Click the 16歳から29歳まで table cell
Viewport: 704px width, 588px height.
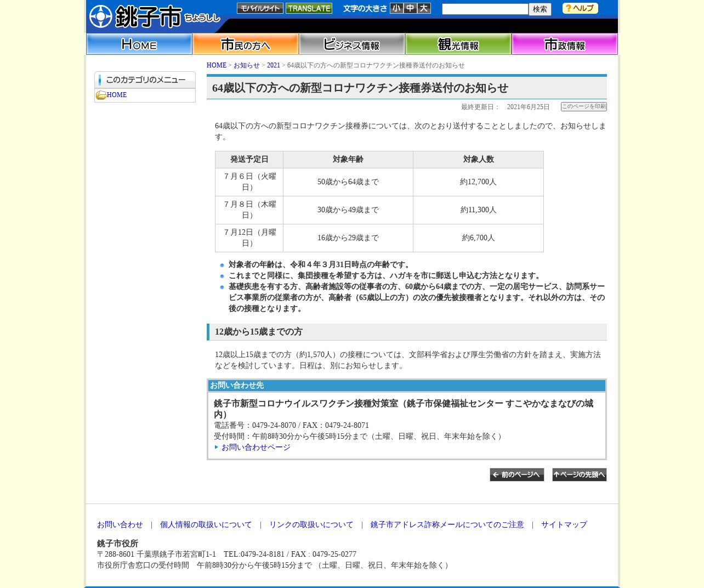point(348,238)
